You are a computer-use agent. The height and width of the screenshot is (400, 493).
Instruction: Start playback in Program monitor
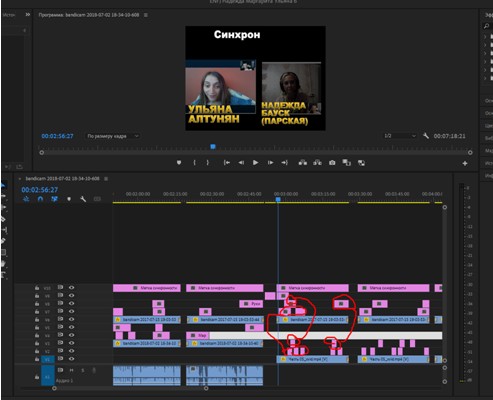255,163
